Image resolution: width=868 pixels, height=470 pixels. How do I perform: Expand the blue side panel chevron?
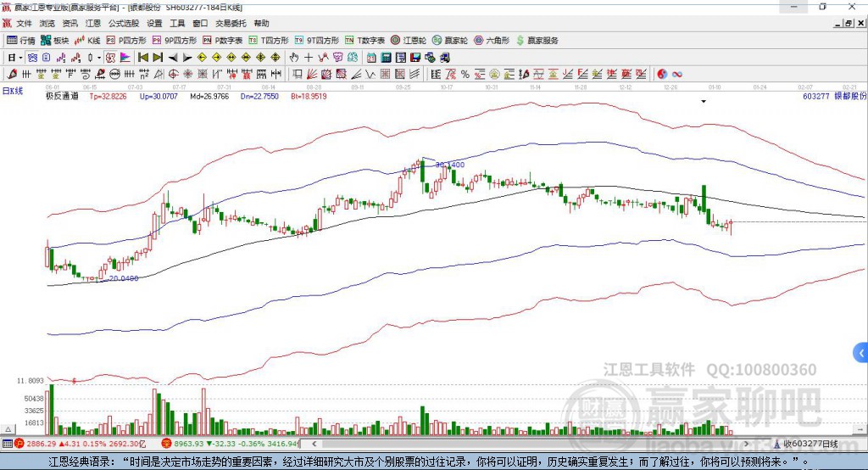pyautogui.click(x=861, y=353)
